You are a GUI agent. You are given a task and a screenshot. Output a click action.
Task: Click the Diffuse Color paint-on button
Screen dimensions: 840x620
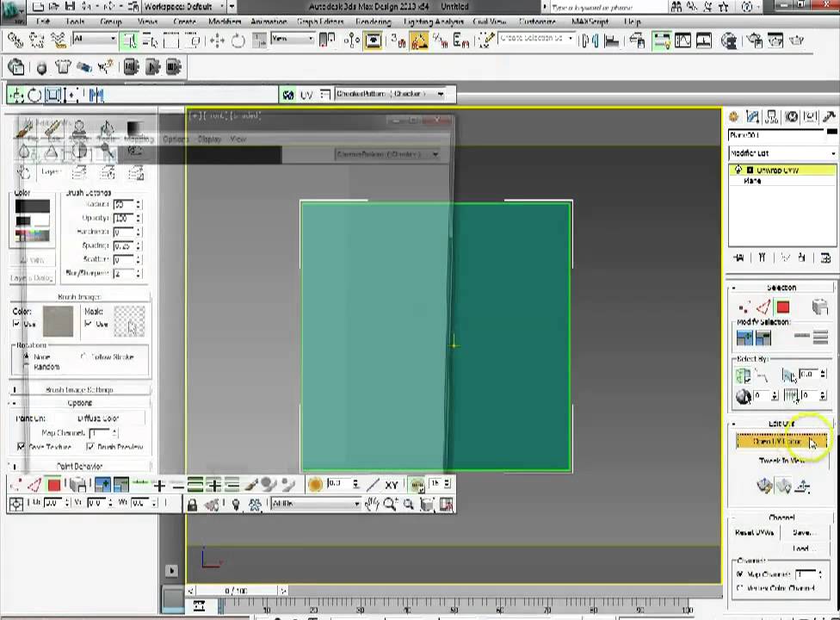[x=98, y=418]
